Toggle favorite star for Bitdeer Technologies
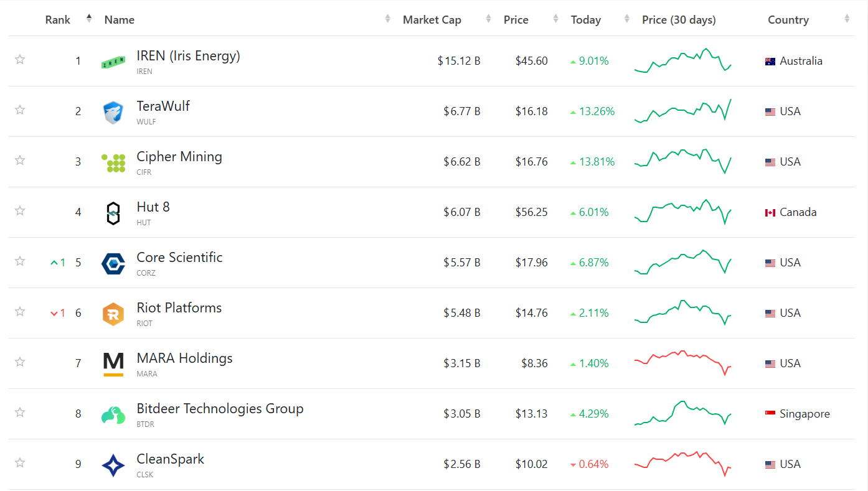 click(x=20, y=413)
